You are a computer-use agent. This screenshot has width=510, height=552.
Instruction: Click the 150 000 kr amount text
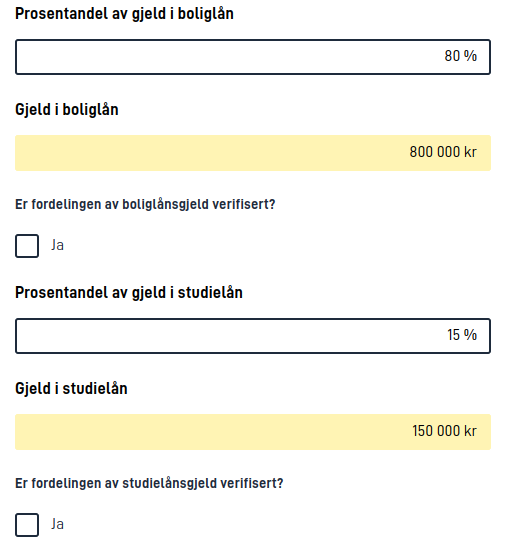pyautogui.click(x=445, y=431)
